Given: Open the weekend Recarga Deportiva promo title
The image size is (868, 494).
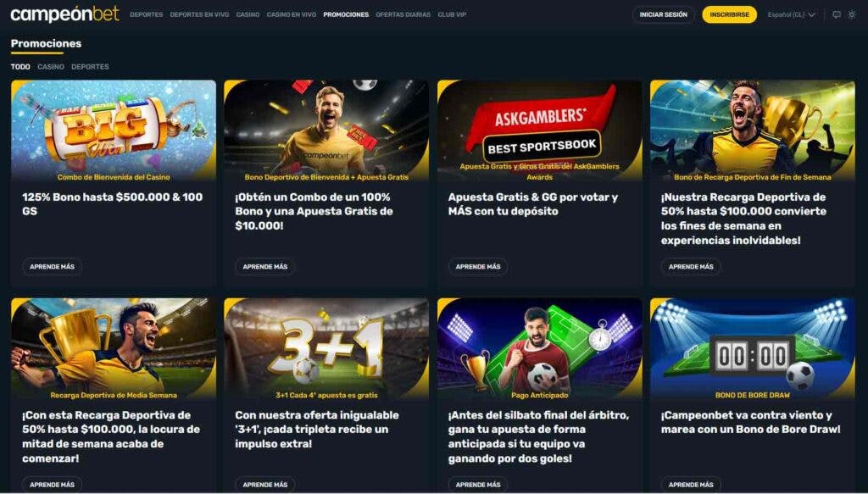Looking at the screenshot, I should tap(743, 219).
